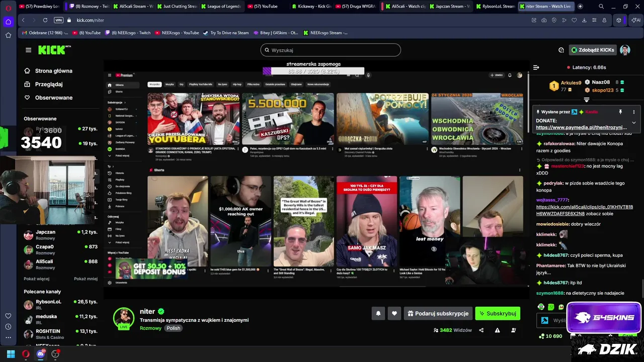Open Try To Drive na Steam bookmark
The height and width of the screenshot is (362, 644).
(226, 33)
